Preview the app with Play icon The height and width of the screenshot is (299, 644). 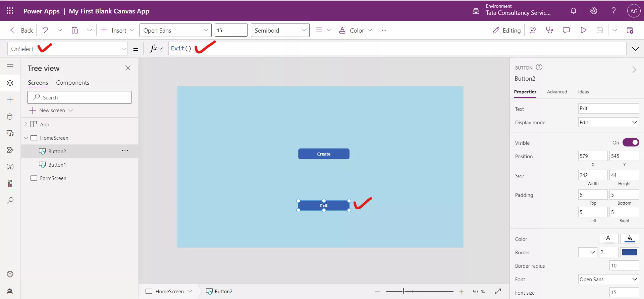pyautogui.click(x=583, y=30)
